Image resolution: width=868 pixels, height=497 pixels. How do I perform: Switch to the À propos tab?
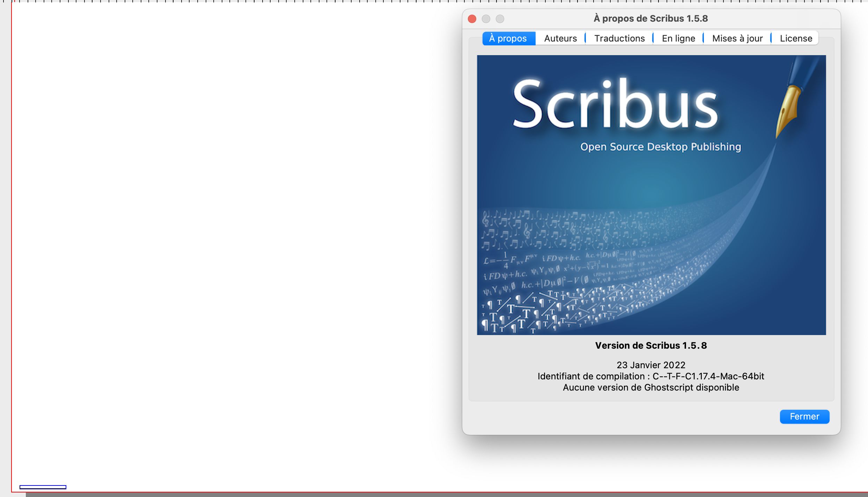pos(508,38)
